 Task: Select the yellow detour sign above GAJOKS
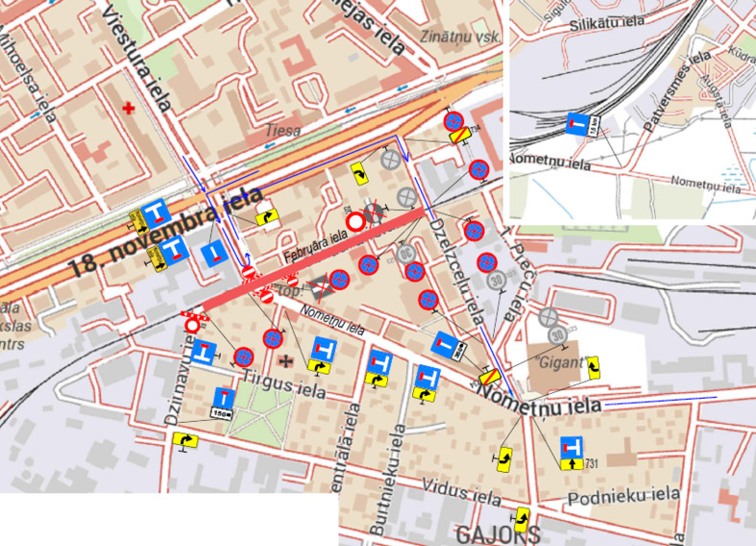coord(522,520)
